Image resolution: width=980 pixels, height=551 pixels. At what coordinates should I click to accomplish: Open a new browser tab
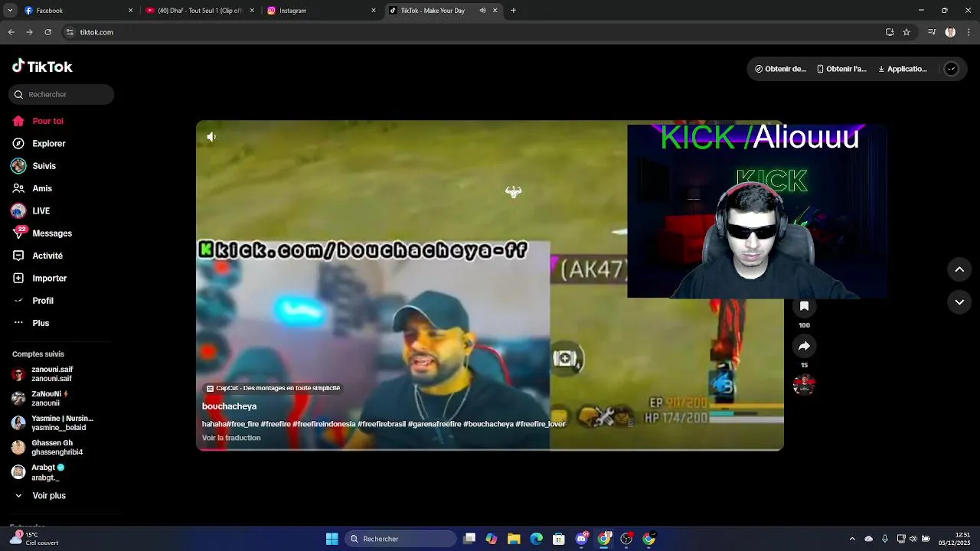point(513,11)
